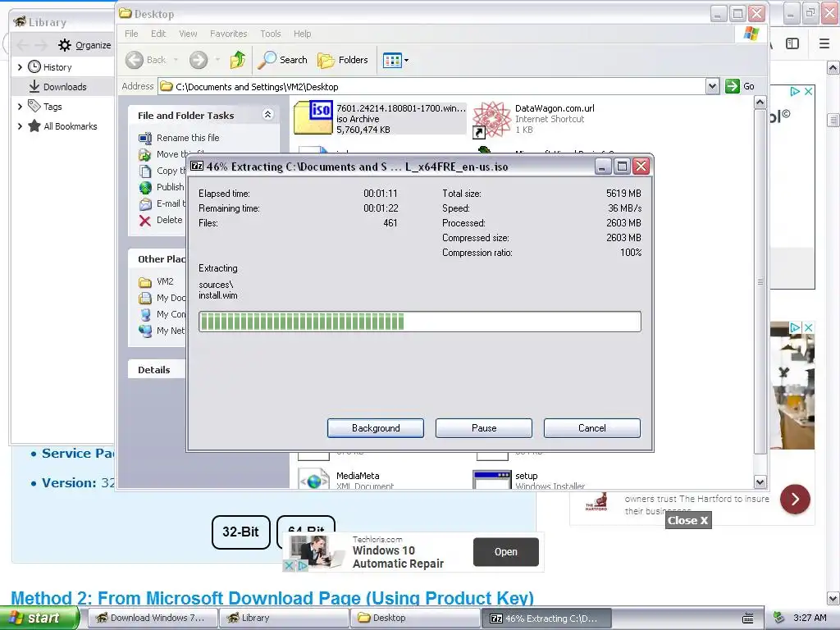Select the MediaMeta XML document
Viewport: 840px width, 630px height.
click(x=346, y=480)
